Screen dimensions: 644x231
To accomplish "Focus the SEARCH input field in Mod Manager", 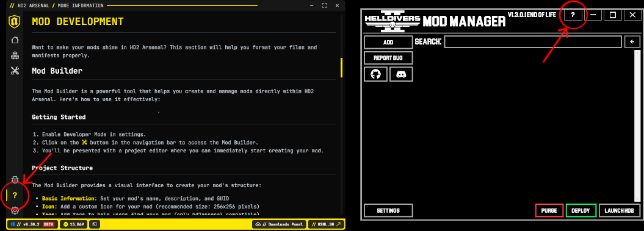I will 533,42.
